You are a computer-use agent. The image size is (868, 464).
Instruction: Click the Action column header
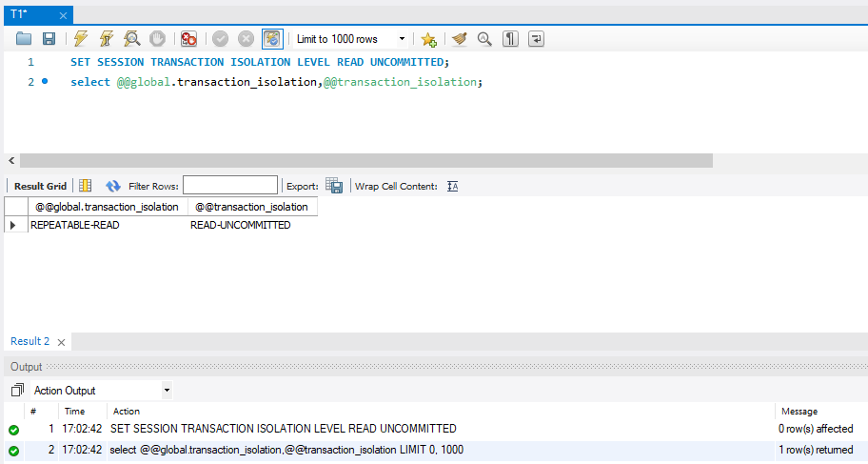coord(127,412)
